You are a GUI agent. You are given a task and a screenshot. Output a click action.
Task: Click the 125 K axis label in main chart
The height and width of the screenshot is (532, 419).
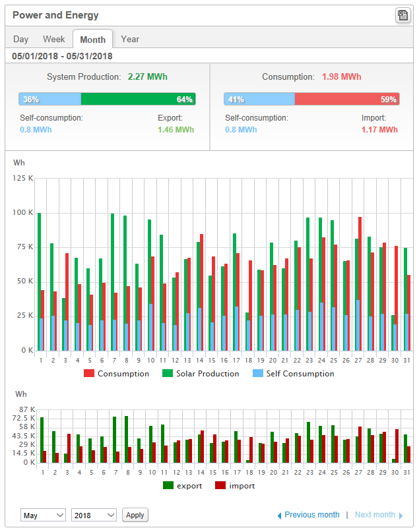pyautogui.click(x=22, y=178)
